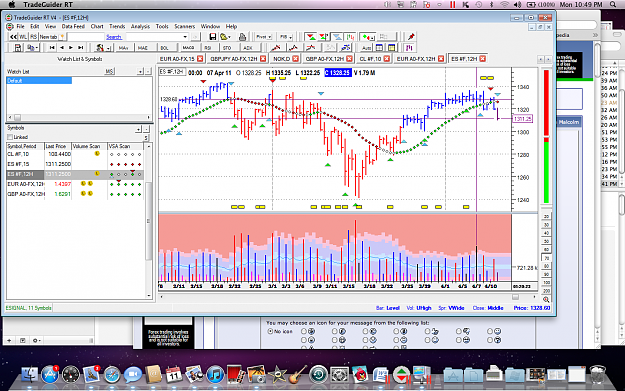Image resolution: width=625 pixels, height=391 pixels.
Task: Jump to first bar playback button
Action: 52,47
